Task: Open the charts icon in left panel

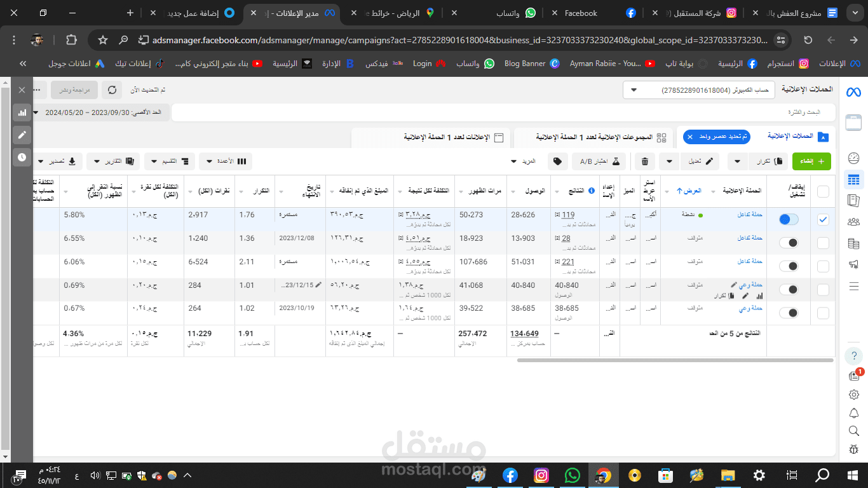Action: tap(22, 112)
